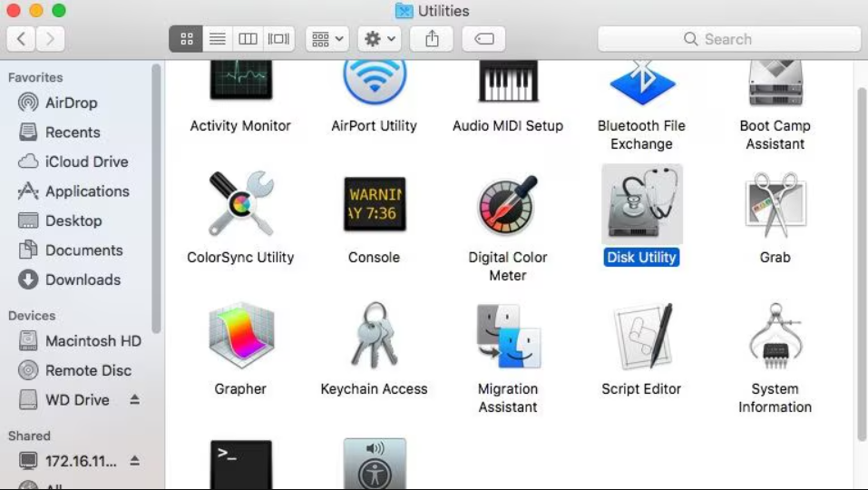Click the Activity Monitor label
Screen dimensions: 868x490
click(x=240, y=126)
